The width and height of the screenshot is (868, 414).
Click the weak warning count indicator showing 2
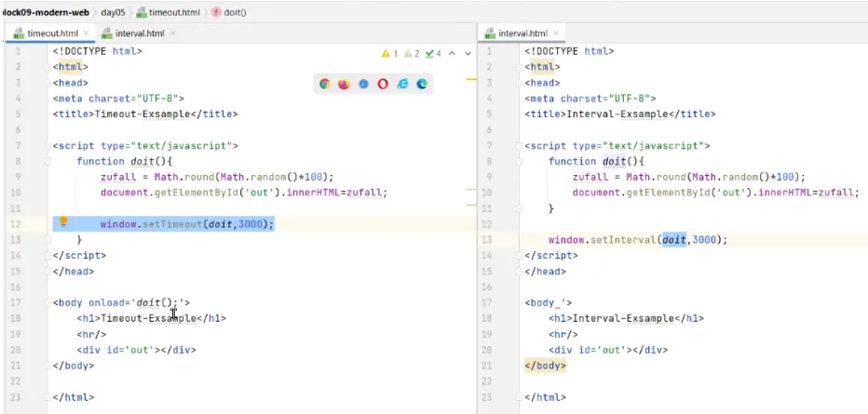click(412, 54)
